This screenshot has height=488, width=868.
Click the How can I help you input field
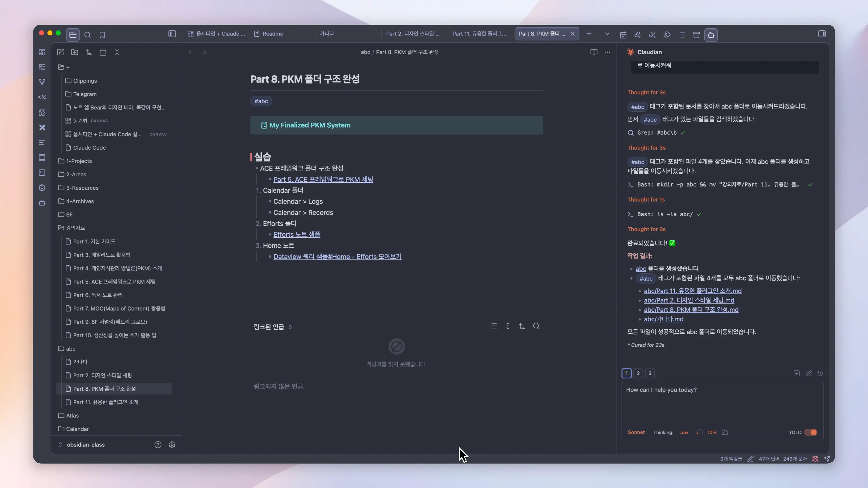tap(721, 405)
